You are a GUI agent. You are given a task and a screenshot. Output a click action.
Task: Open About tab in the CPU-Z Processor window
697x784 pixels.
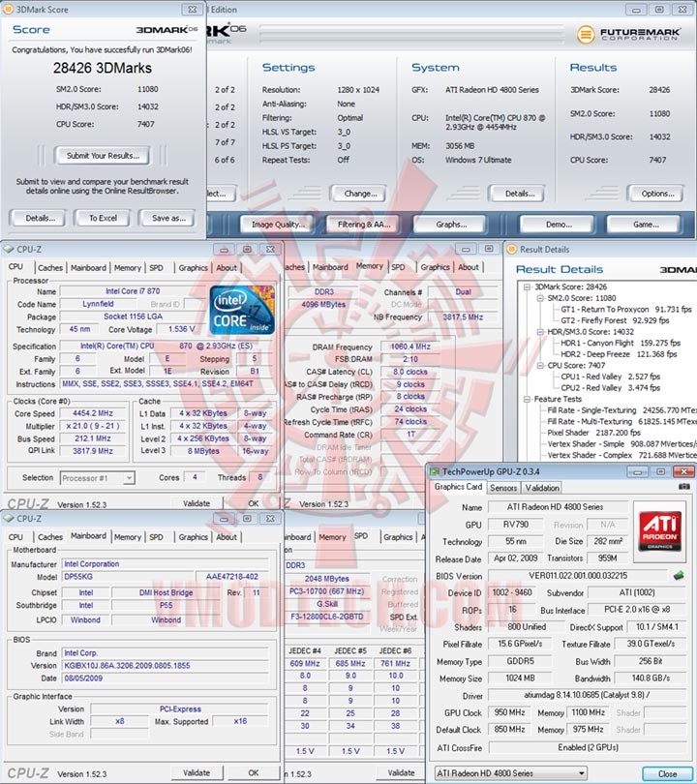tap(226, 268)
